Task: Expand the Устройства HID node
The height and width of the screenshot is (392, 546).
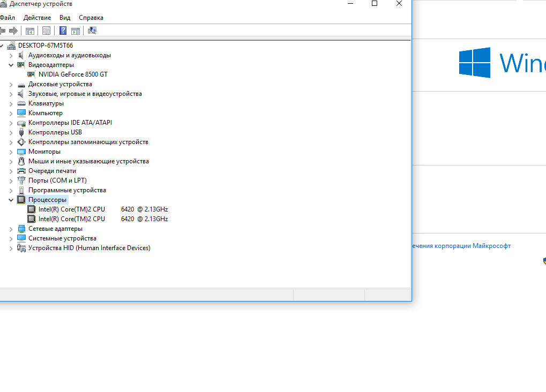Action: pos(11,248)
